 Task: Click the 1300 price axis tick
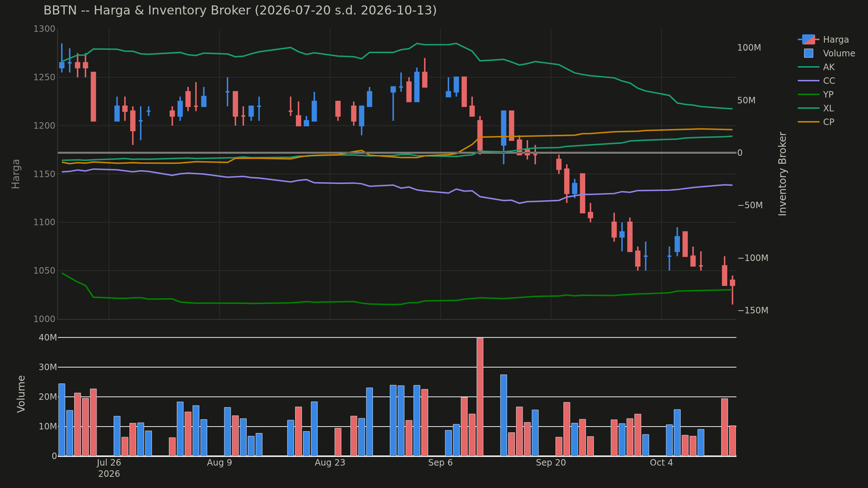pos(46,29)
